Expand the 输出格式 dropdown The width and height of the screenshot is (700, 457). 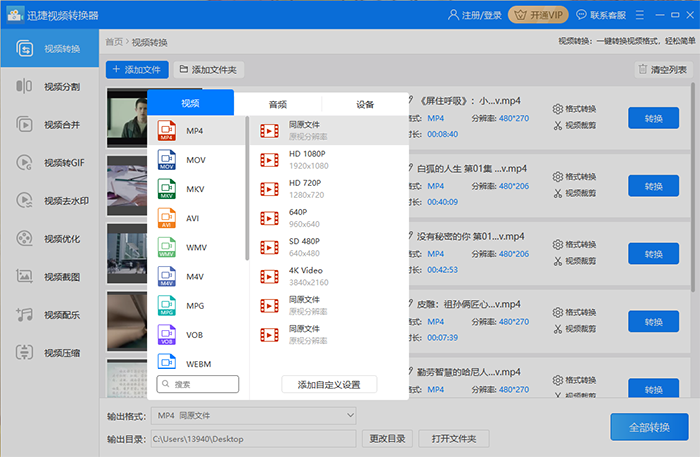coord(253,415)
